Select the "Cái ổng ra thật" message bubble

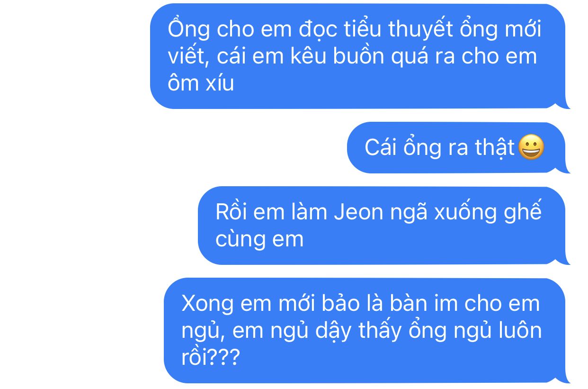458,147
